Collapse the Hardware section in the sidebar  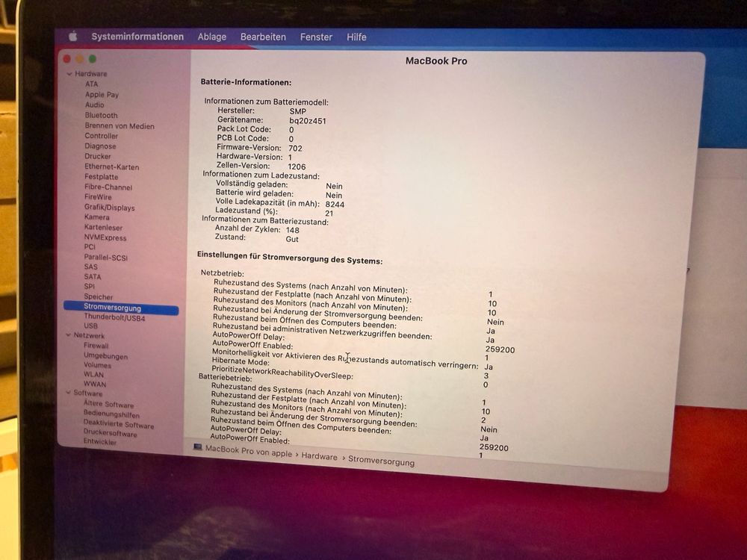(x=68, y=74)
